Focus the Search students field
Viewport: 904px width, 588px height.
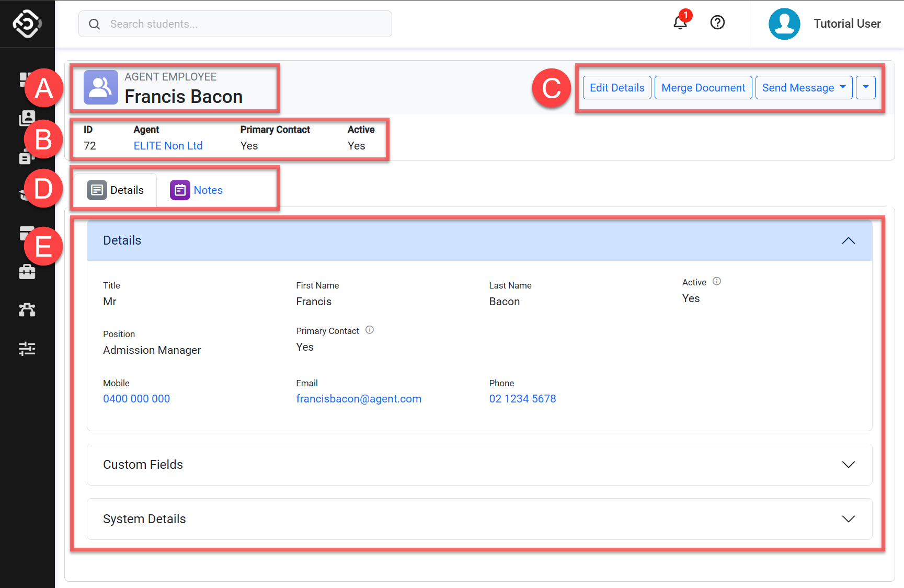235,24
